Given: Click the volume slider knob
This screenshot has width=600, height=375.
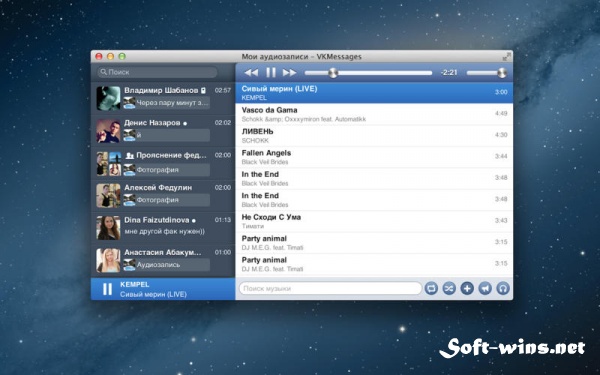Looking at the screenshot, I should 502,73.
